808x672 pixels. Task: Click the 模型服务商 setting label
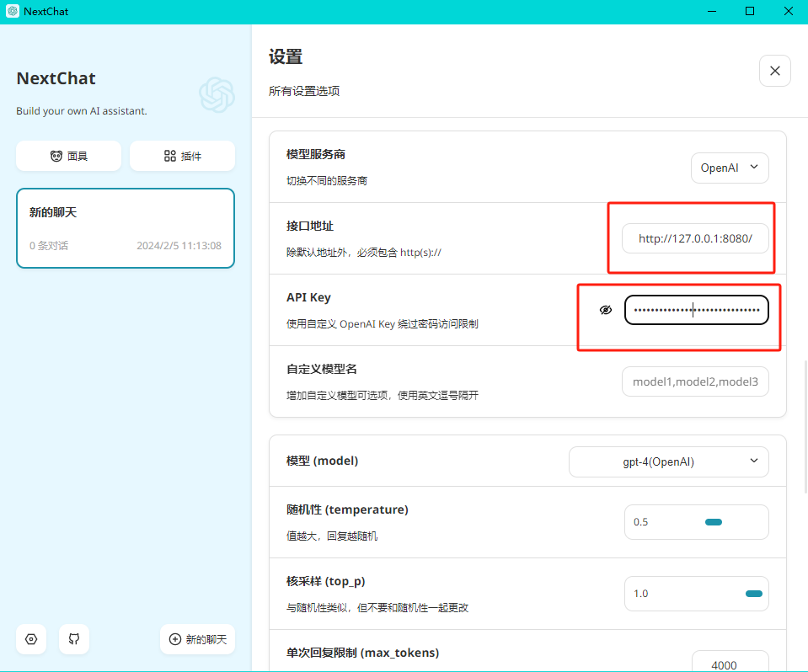(316, 154)
